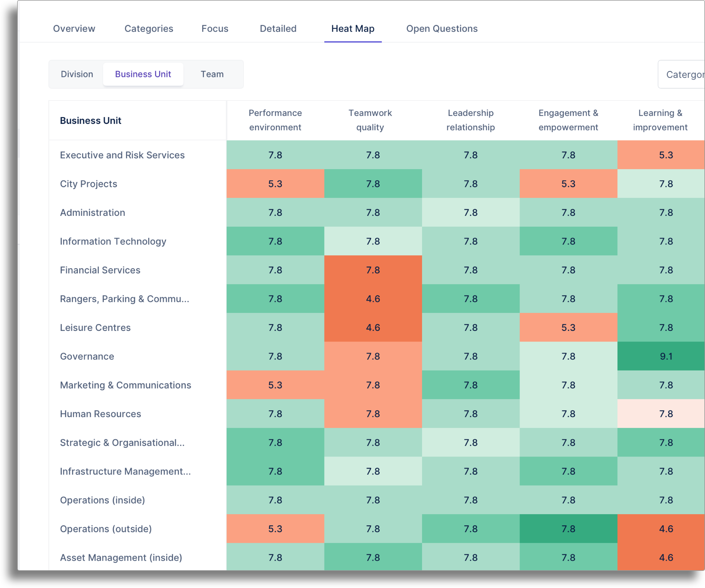Click City Projects' 5.3 Performance environment cell

(x=275, y=184)
